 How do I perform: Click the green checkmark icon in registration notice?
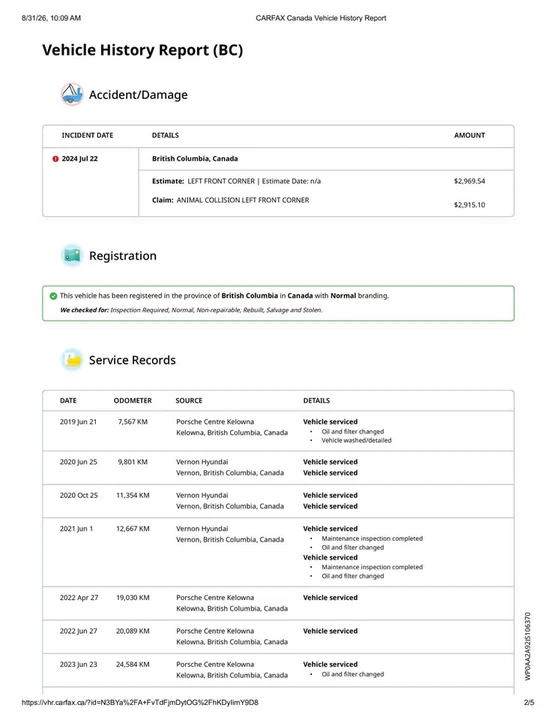coord(53,296)
